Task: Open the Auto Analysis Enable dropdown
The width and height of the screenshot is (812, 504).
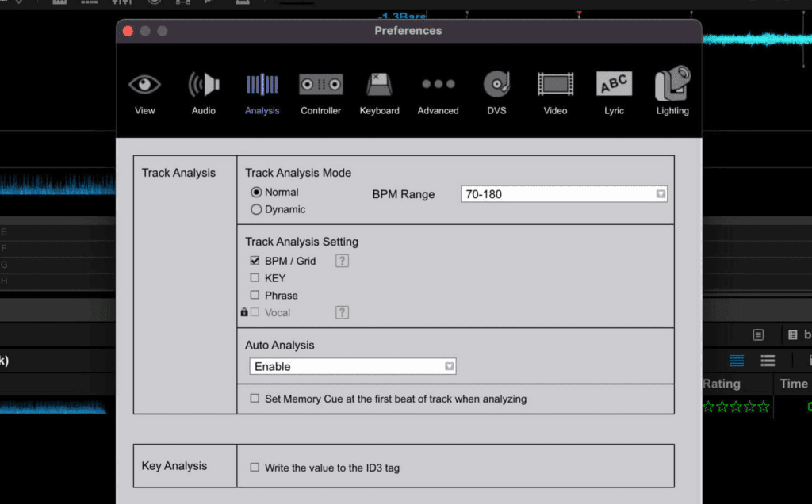Action: (x=352, y=367)
